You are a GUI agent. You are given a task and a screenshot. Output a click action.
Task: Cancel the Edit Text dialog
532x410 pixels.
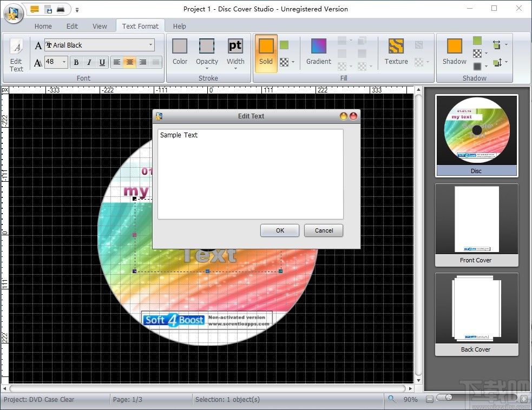tap(323, 230)
